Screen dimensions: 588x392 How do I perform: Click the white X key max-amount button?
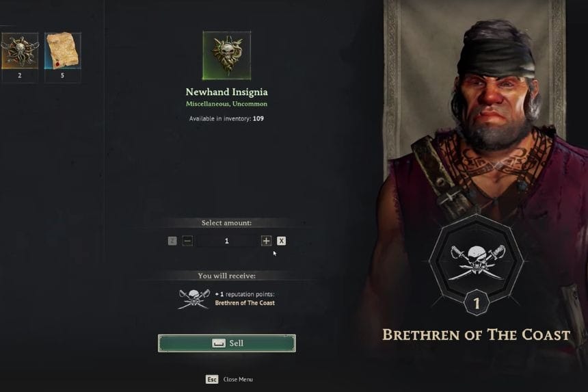pyautogui.click(x=281, y=241)
